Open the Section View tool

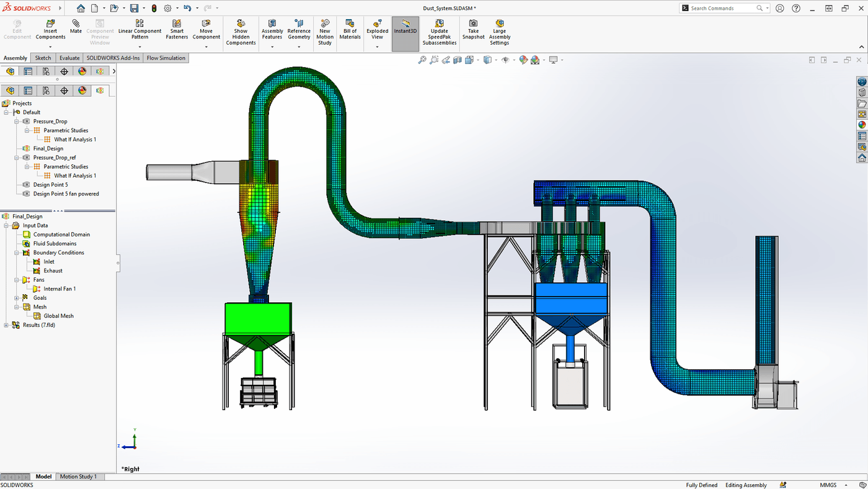pos(457,60)
